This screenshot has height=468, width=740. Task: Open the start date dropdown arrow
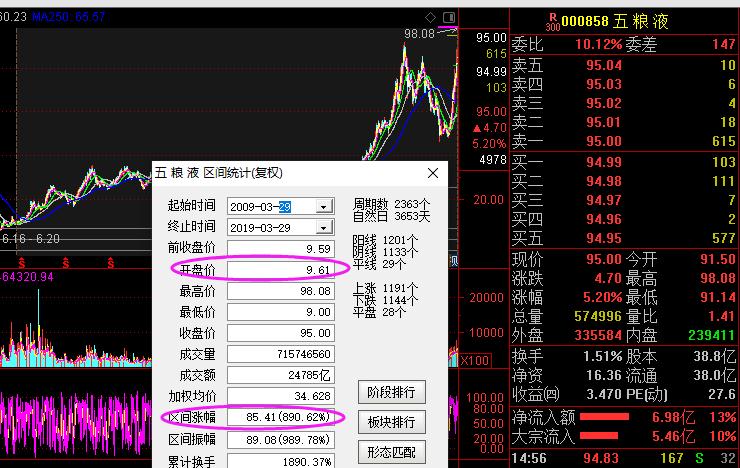pyautogui.click(x=324, y=207)
